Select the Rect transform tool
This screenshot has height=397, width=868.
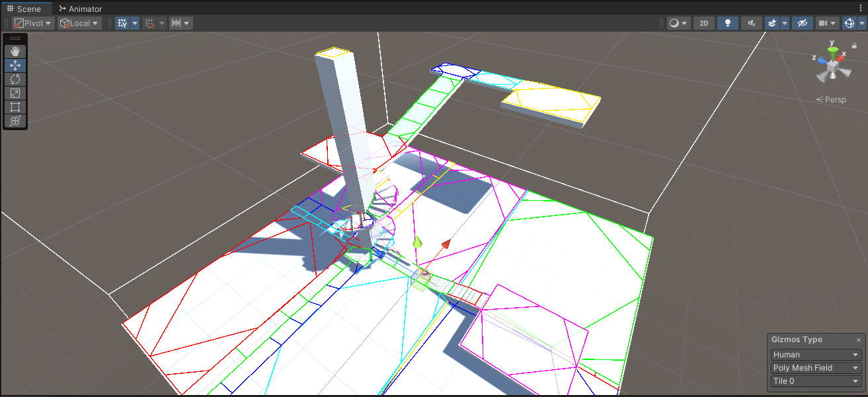click(15, 107)
